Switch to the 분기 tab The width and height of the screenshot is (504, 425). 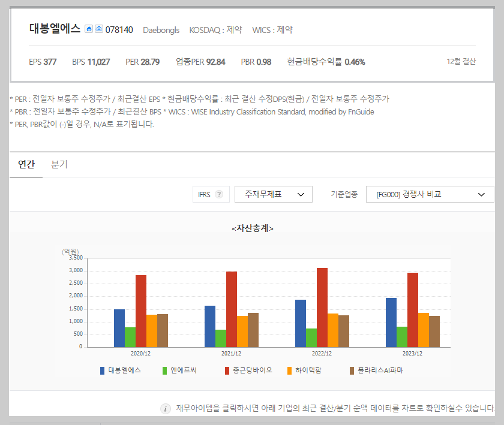[x=59, y=164]
